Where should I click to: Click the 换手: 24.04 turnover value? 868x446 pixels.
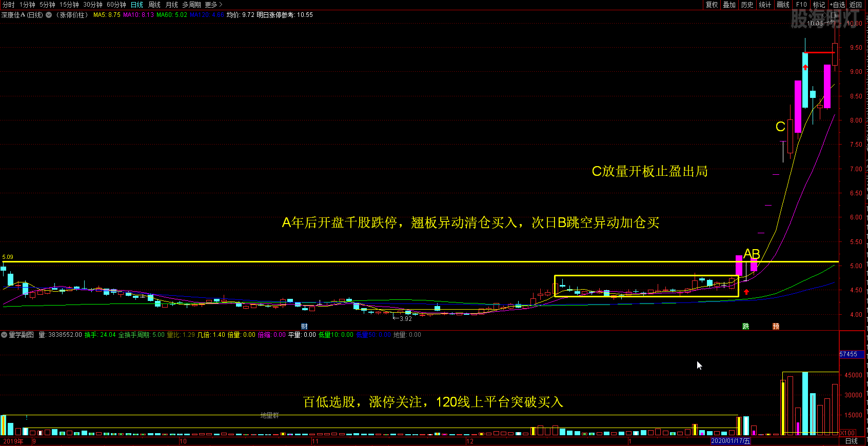pos(101,335)
